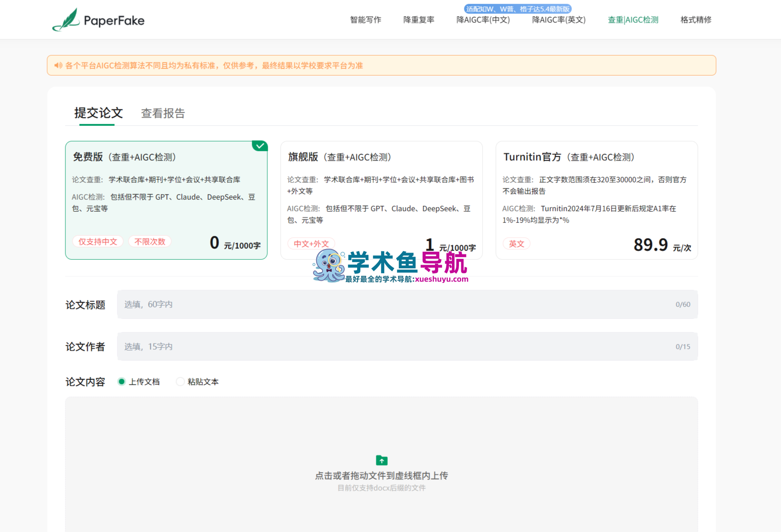Viewport: 781px width, 532px height.
Task: Switch to the 查看报告 tab
Action: [163, 113]
